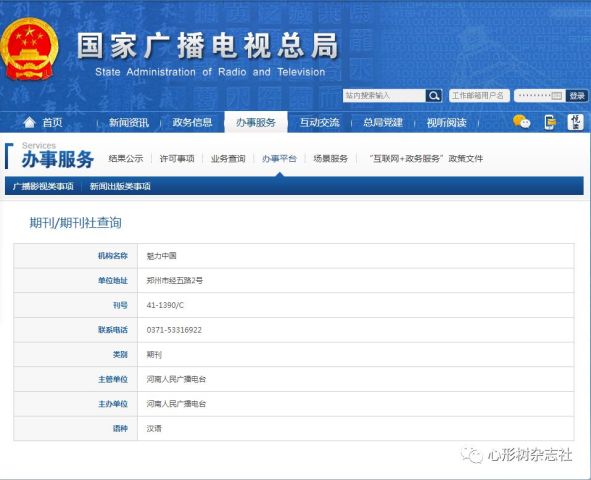The height and width of the screenshot is (480, 591).
Task: Open the 新闻资讯 menu item
Action: tap(129, 122)
